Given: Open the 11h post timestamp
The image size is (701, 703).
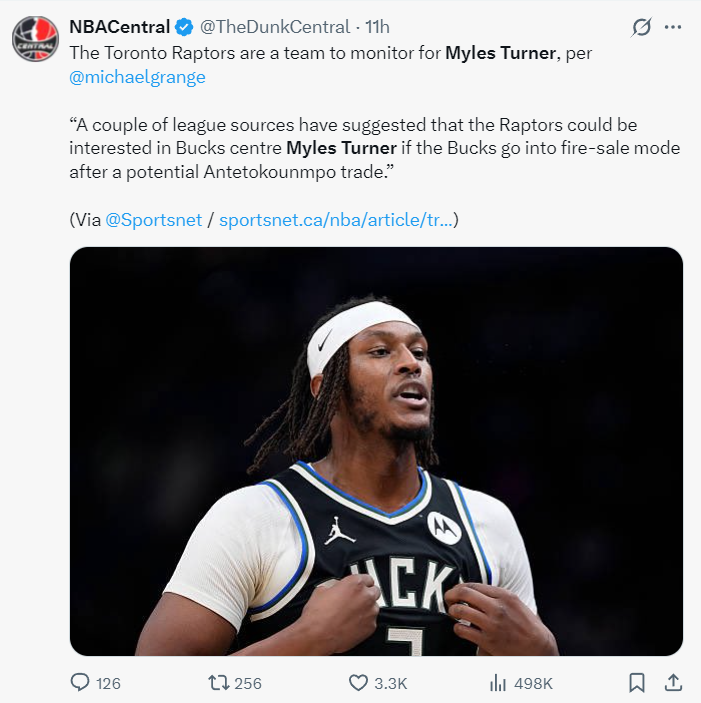Looking at the screenshot, I should pyautogui.click(x=377, y=27).
